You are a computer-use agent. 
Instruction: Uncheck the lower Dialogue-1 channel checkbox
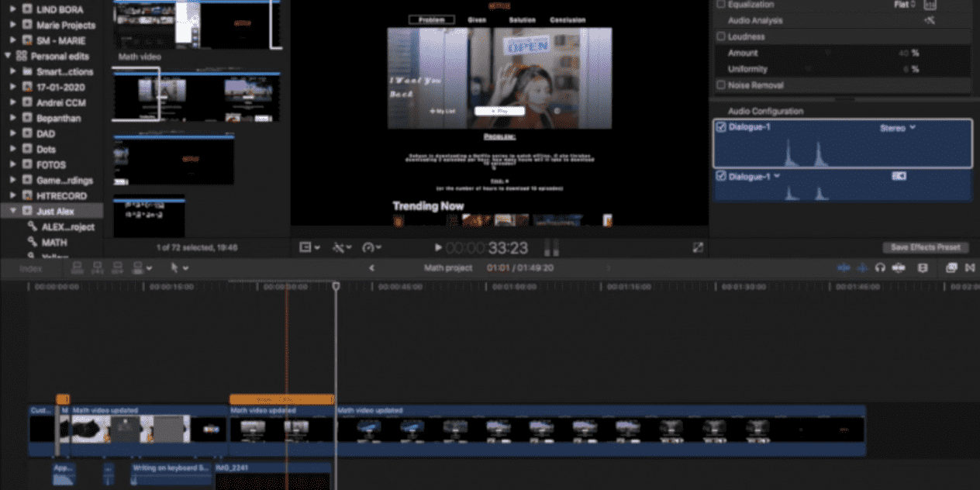(721, 177)
